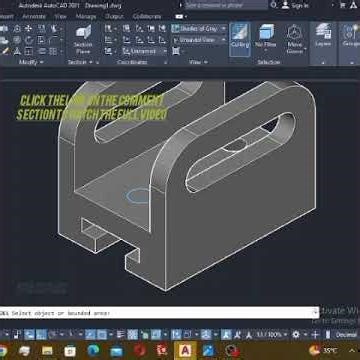Open the Unnamed UCS dropdown
This screenshot has width=360, height=360.
click(145, 51)
